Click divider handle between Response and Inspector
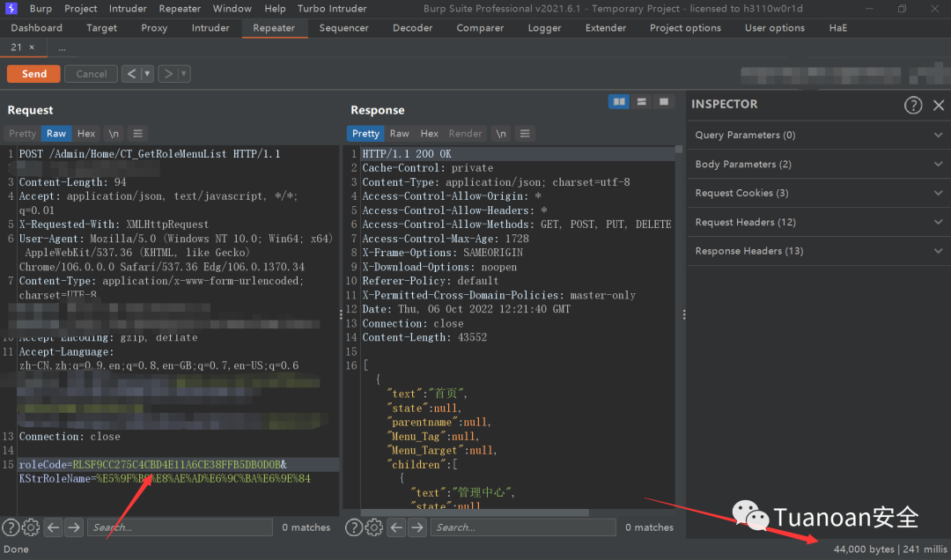The width and height of the screenshot is (951, 560). (x=684, y=314)
